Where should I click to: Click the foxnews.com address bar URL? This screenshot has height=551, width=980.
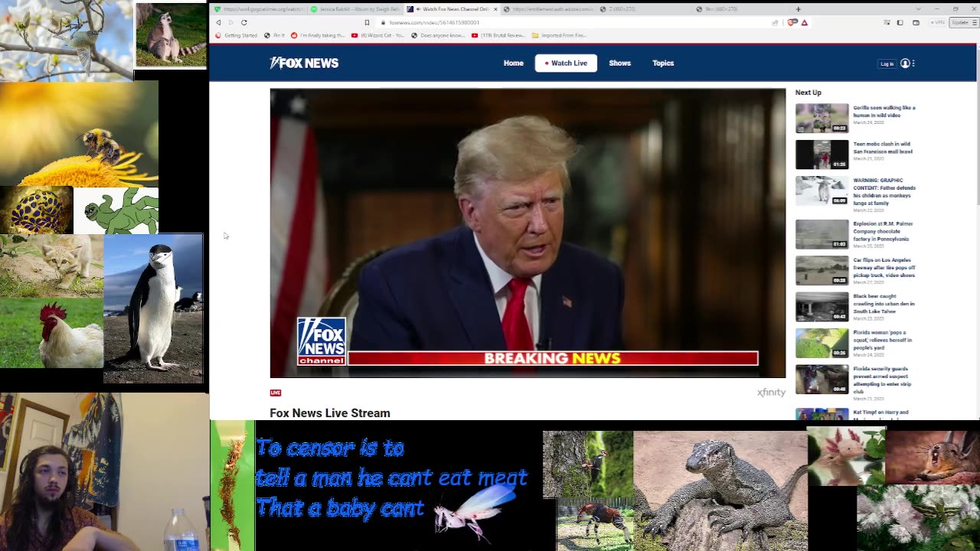pyautogui.click(x=434, y=22)
